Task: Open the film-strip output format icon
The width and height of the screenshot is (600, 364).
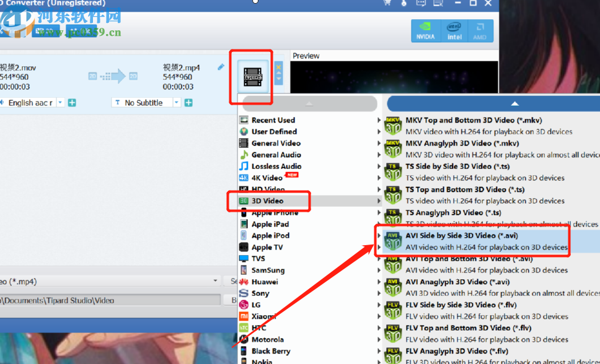Action: (252, 77)
